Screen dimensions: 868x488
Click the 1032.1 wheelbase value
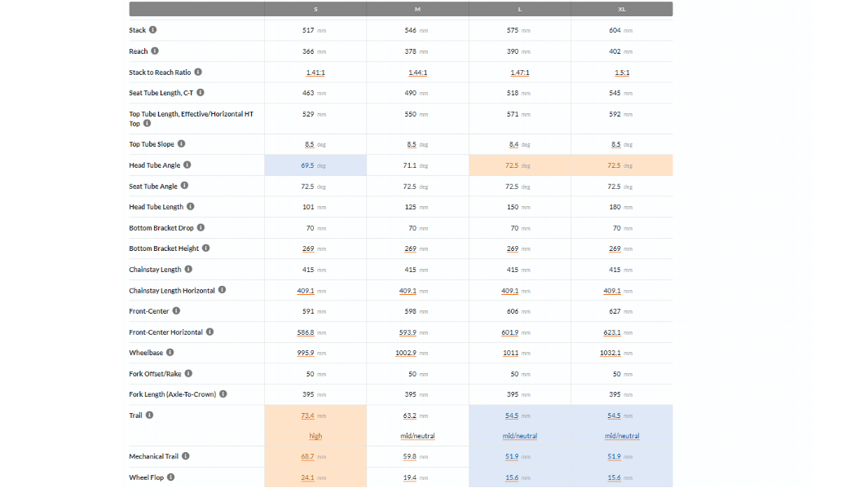click(x=610, y=353)
